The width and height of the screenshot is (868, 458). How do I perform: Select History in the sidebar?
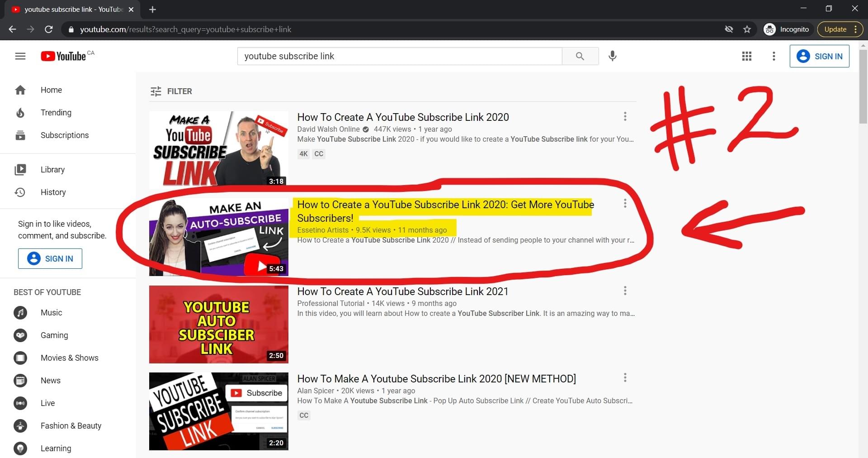(x=53, y=192)
